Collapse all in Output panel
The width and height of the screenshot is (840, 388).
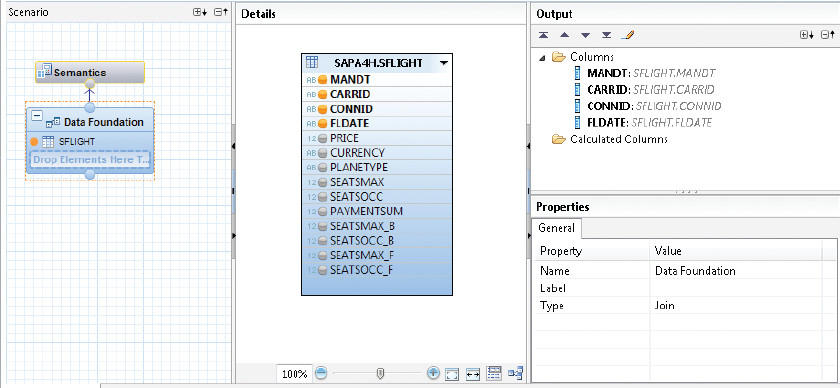828,35
